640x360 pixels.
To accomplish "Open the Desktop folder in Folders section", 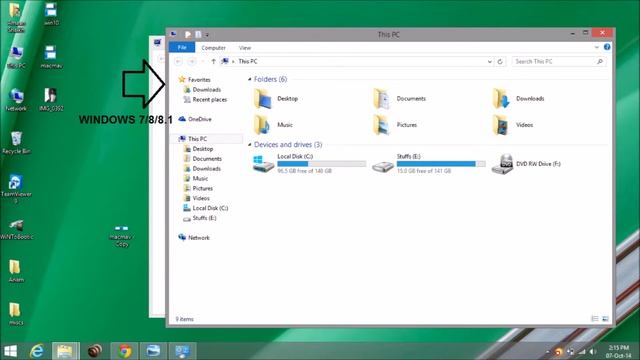I will 263,99.
